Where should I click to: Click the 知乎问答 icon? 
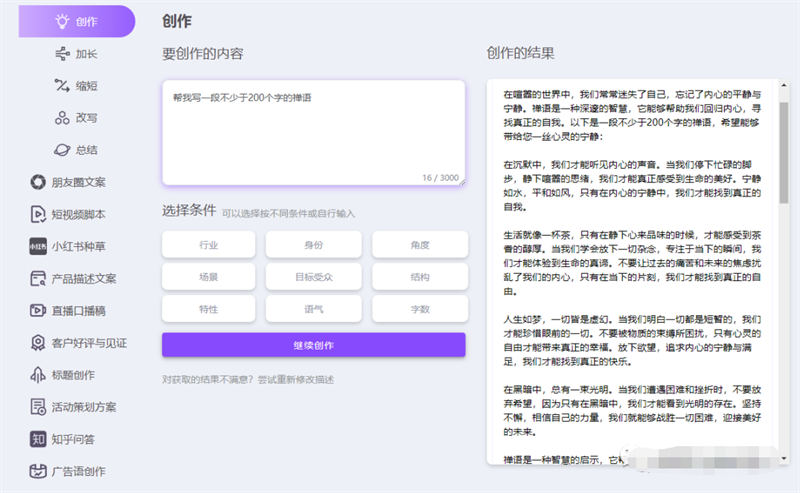[x=38, y=438]
